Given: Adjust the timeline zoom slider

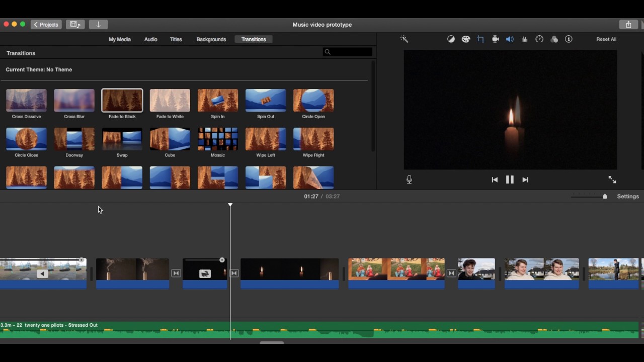Looking at the screenshot, I should point(605,197).
